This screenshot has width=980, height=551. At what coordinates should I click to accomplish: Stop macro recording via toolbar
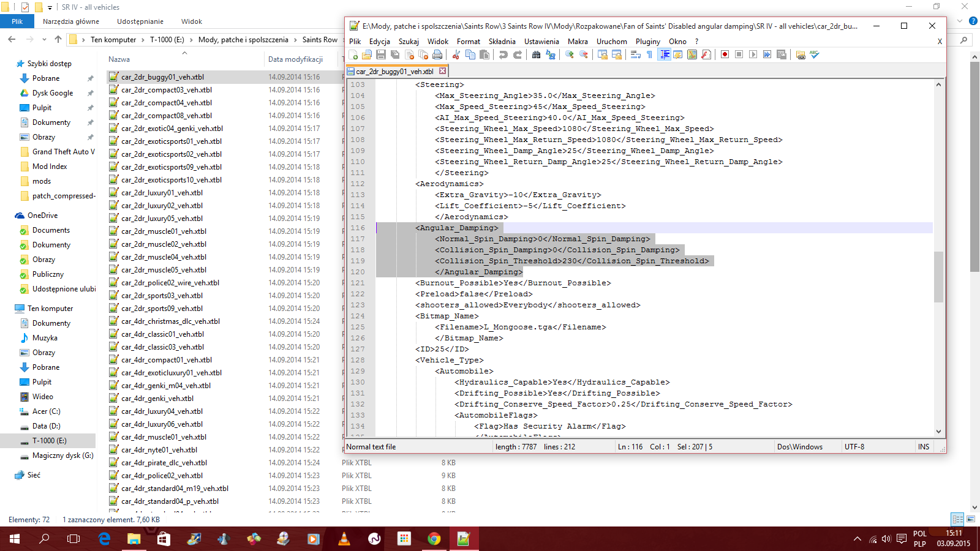tap(739, 54)
